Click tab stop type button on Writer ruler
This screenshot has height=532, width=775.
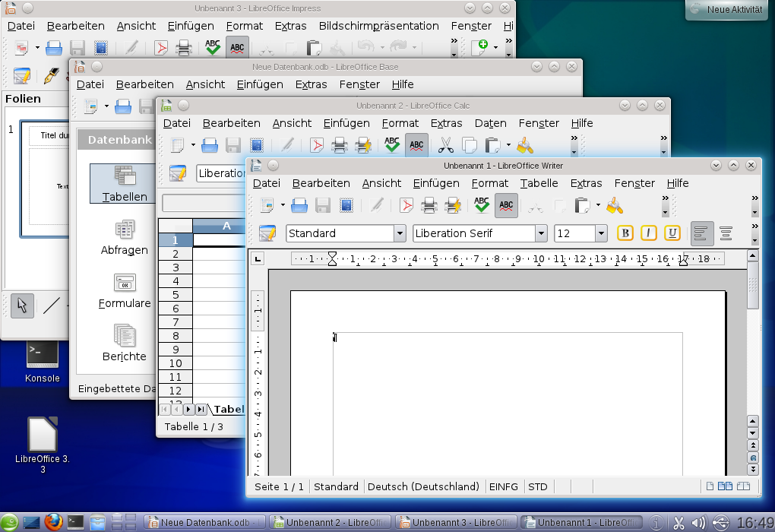click(x=258, y=258)
